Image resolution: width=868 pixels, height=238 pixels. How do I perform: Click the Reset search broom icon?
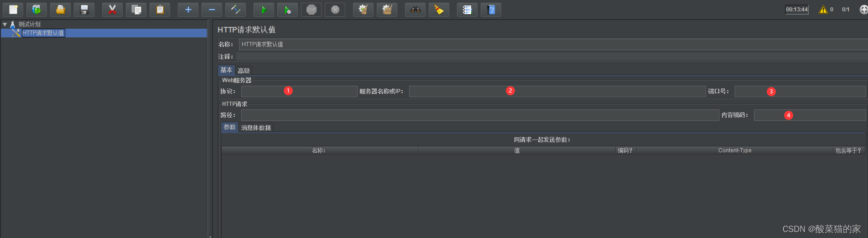click(x=439, y=10)
